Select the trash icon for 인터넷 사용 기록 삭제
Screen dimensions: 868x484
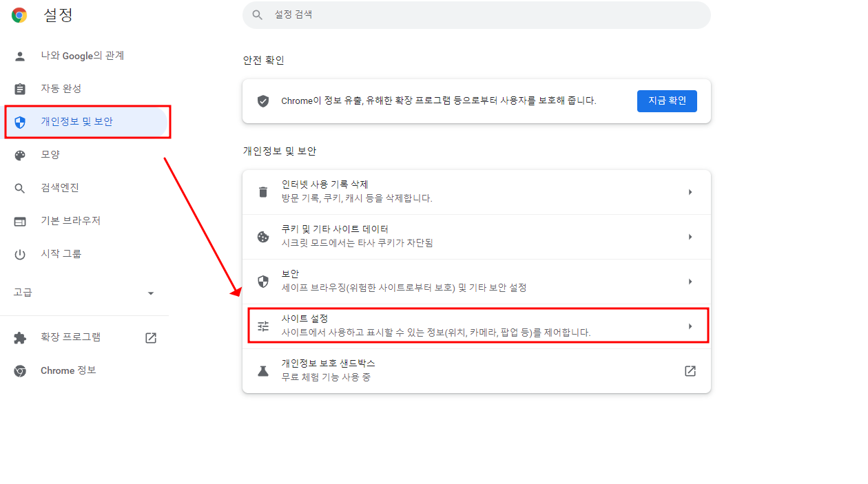coord(262,191)
